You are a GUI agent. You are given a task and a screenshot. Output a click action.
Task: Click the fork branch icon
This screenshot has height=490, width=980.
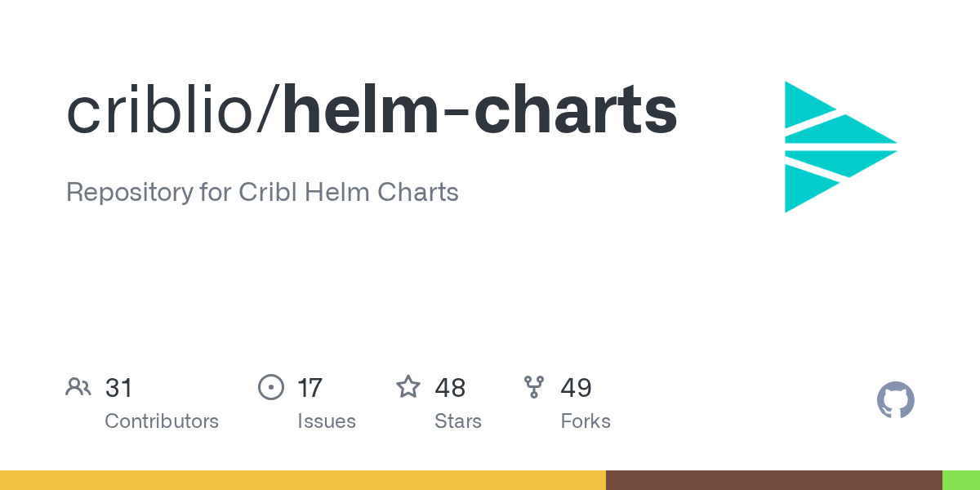(x=534, y=387)
